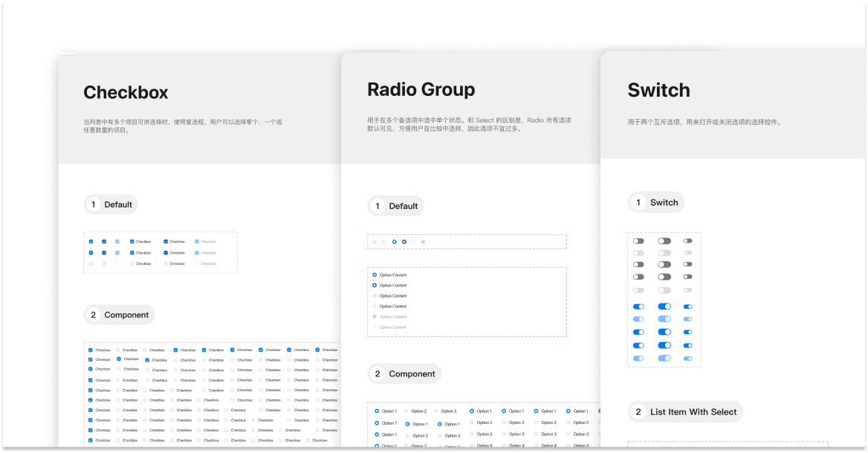Select the first 'Option Content' radio button
The width and height of the screenshot is (868, 453).
[x=375, y=275]
